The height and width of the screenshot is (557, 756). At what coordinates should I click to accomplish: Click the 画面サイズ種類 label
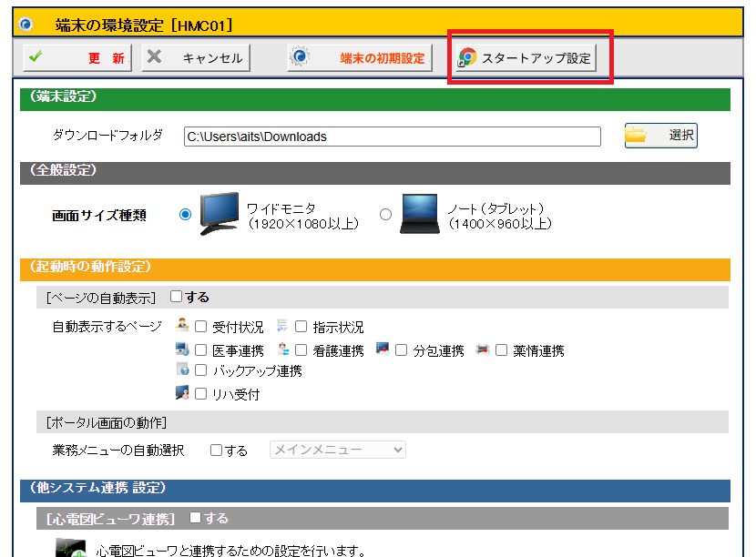pos(99,215)
